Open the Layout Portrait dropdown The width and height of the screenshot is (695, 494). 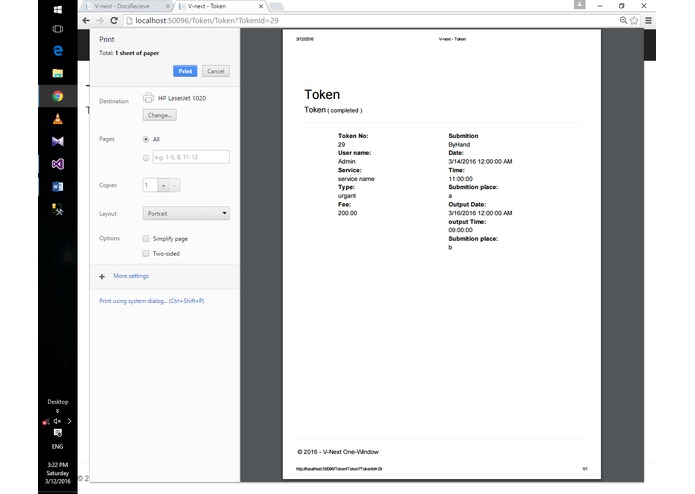[186, 214]
